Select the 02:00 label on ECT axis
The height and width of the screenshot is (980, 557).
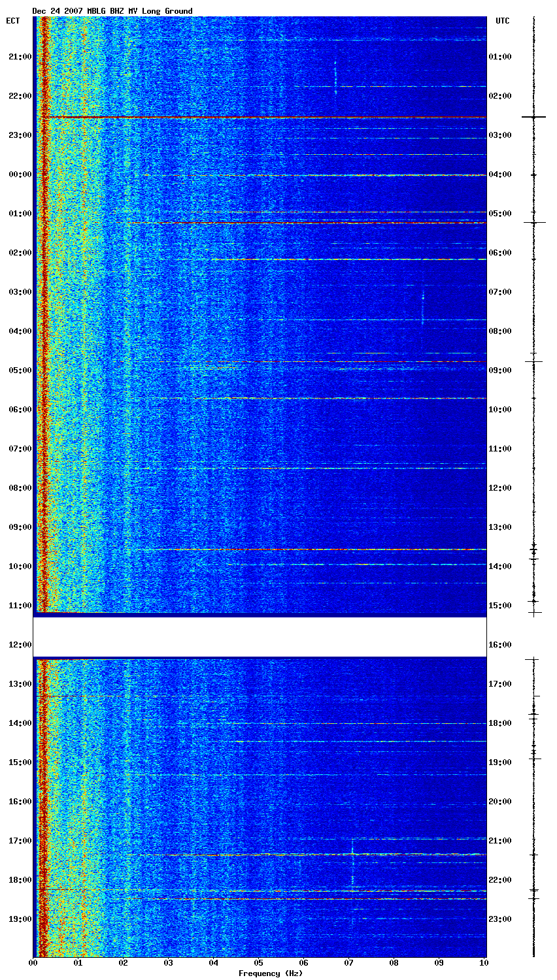(20, 253)
